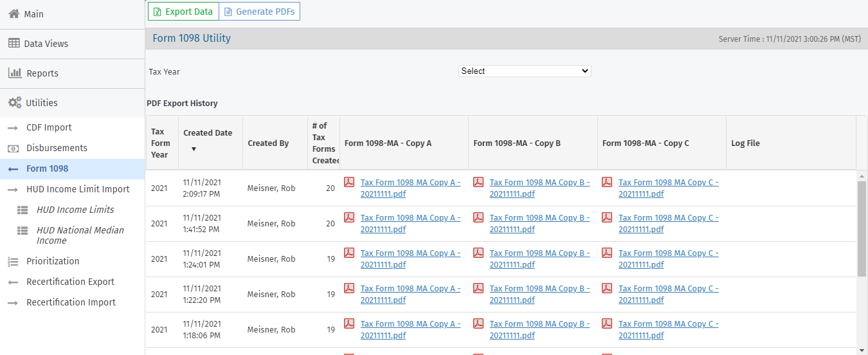Click the Export Data button

pos(183,12)
